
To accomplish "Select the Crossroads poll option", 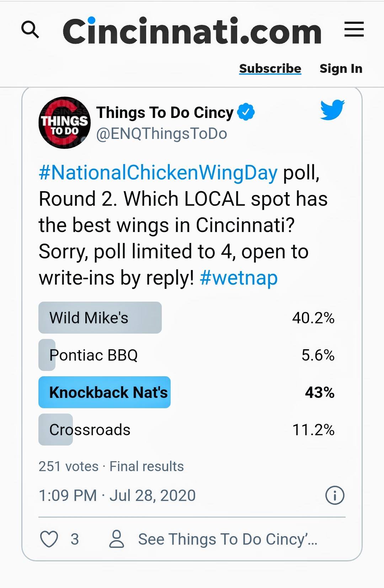I will click(x=187, y=430).
